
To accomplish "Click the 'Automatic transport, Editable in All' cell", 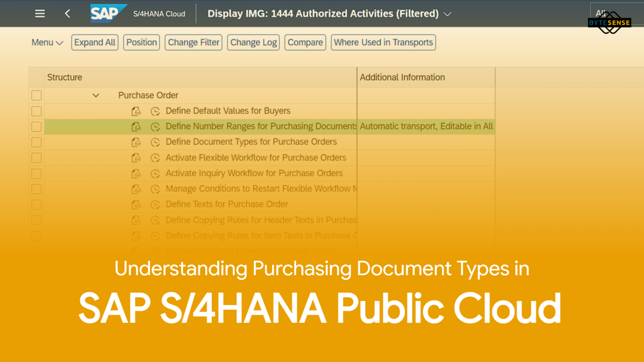I will pos(426,126).
